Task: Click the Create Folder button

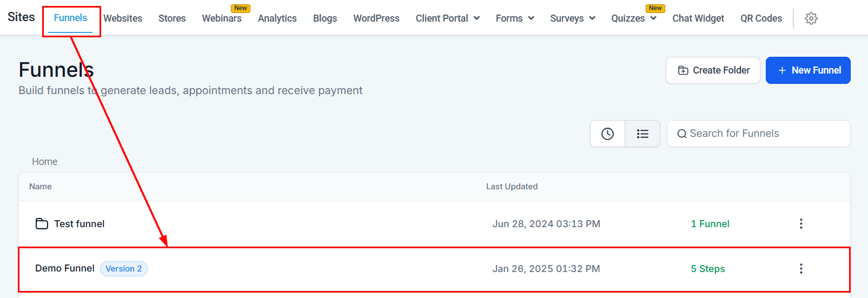Action: [x=713, y=70]
